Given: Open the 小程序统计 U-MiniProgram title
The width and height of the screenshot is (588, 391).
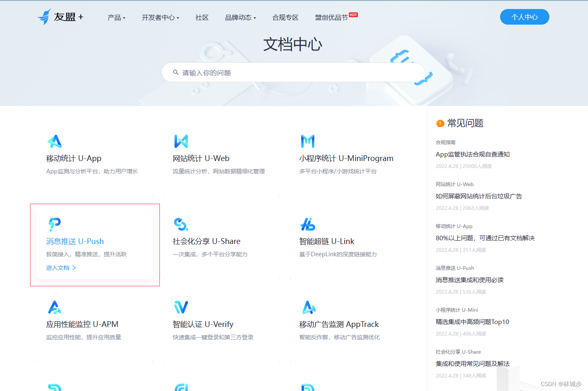Looking at the screenshot, I should pos(346,158).
